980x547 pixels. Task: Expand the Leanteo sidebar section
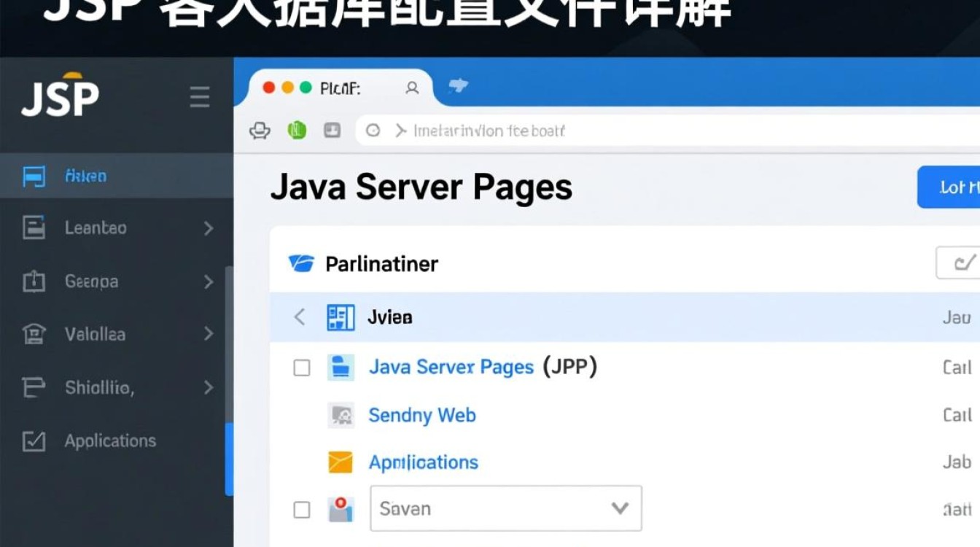209,228
